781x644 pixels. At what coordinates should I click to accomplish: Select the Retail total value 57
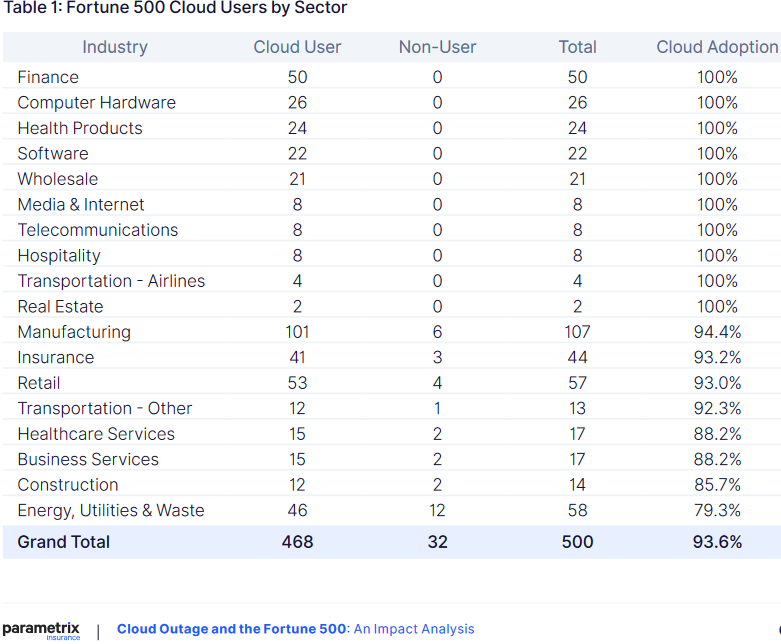577,383
